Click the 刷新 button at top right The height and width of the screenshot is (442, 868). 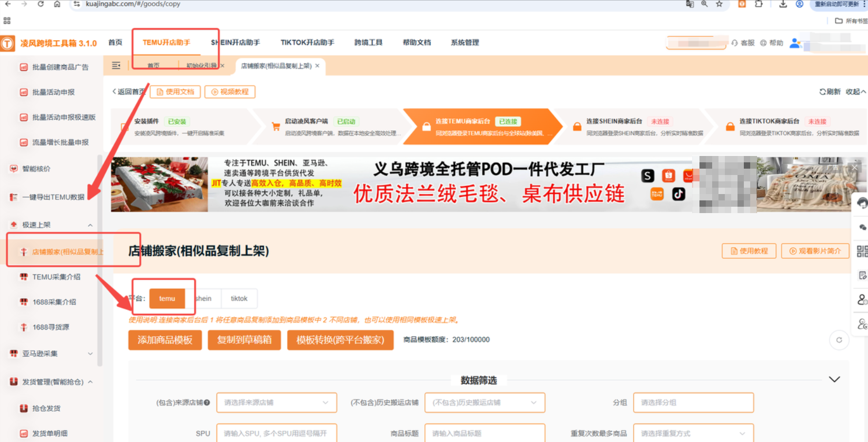click(830, 91)
